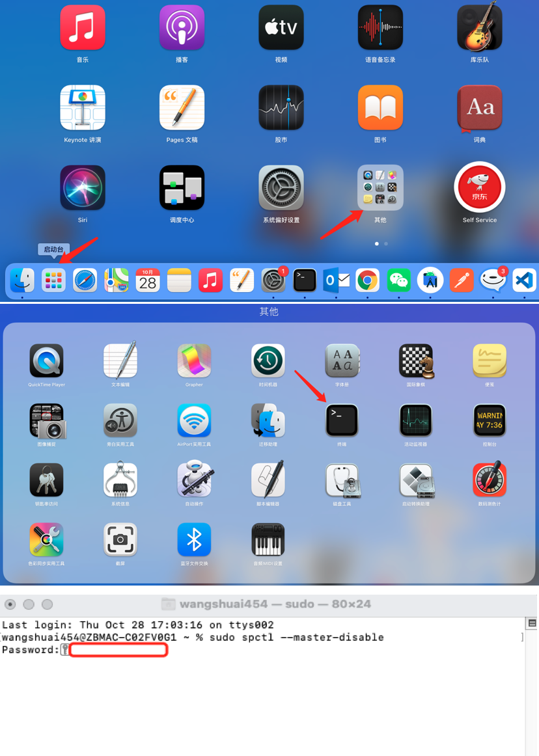The image size is (539, 756).
Task: Open the 图书 Books app
Action: coord(380,107)
